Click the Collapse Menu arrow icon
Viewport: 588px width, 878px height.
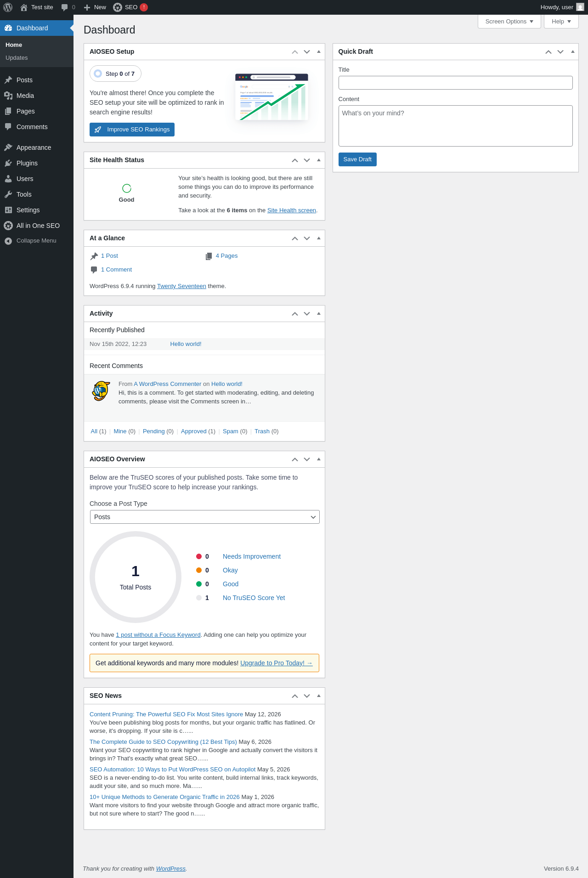click(8, 241)
